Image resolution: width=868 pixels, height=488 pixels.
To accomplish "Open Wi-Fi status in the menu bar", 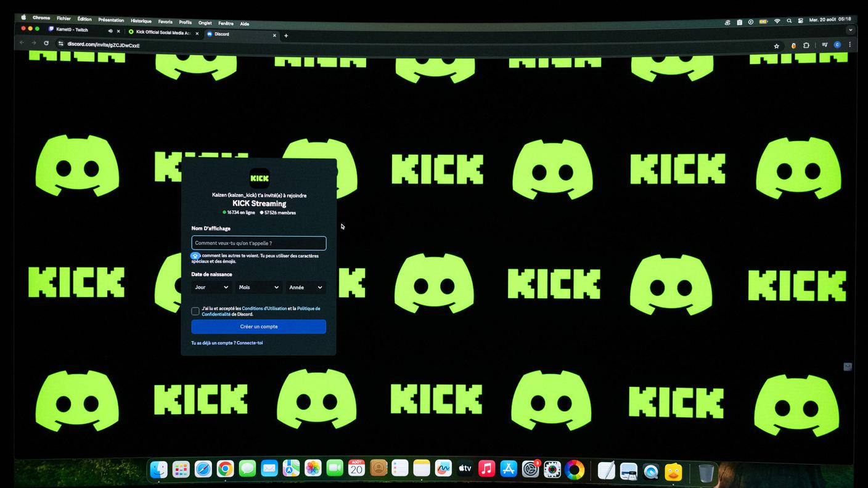I will (777, 21).
